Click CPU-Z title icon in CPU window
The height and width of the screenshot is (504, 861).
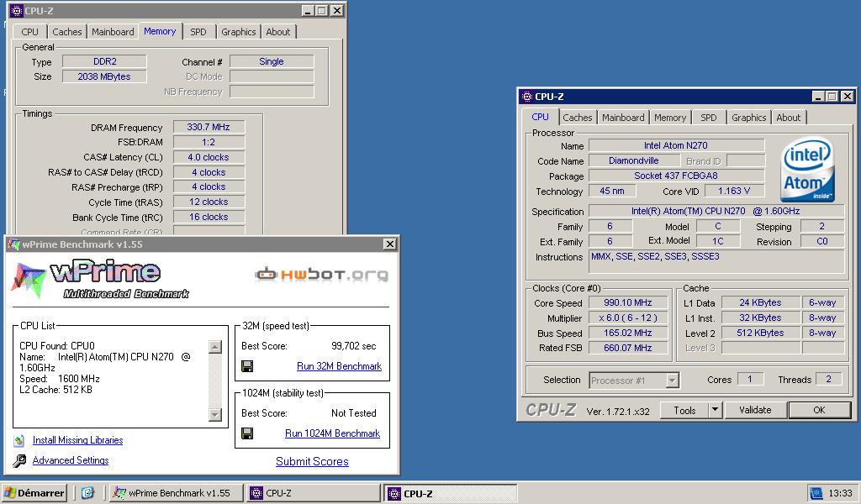tap(527, 97)
